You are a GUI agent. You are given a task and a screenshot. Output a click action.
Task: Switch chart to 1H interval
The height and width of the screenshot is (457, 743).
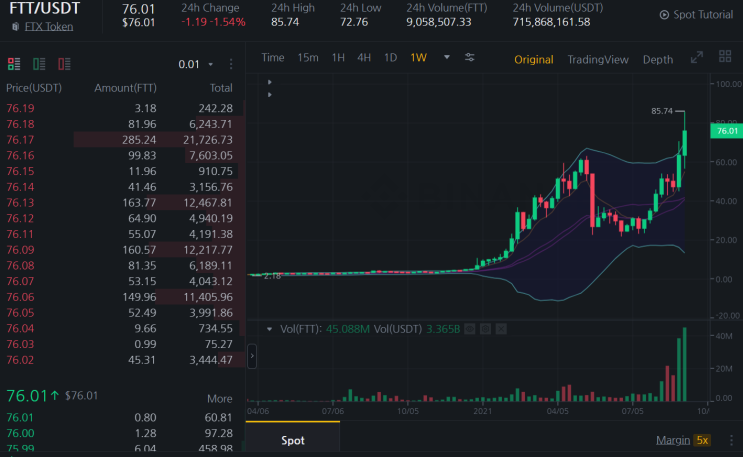(338, 58)
